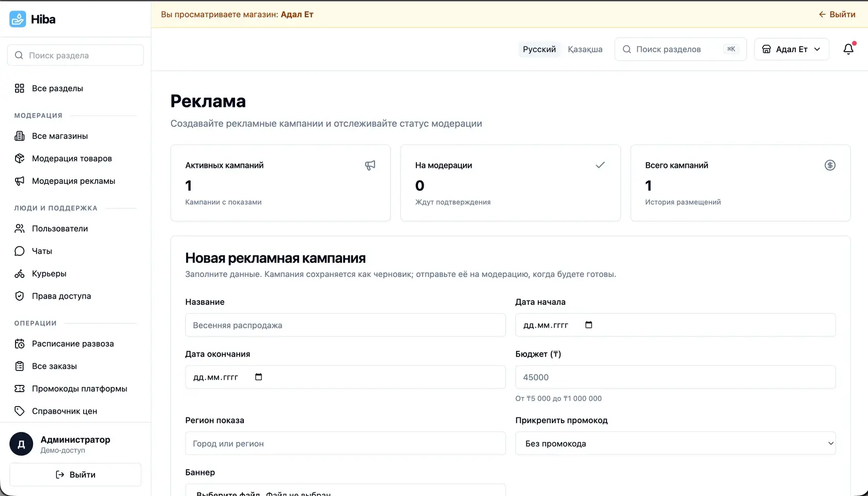
Task: Open the calendar picker for Дата начала
Action: pyautogui.click(x=588, y=325)
